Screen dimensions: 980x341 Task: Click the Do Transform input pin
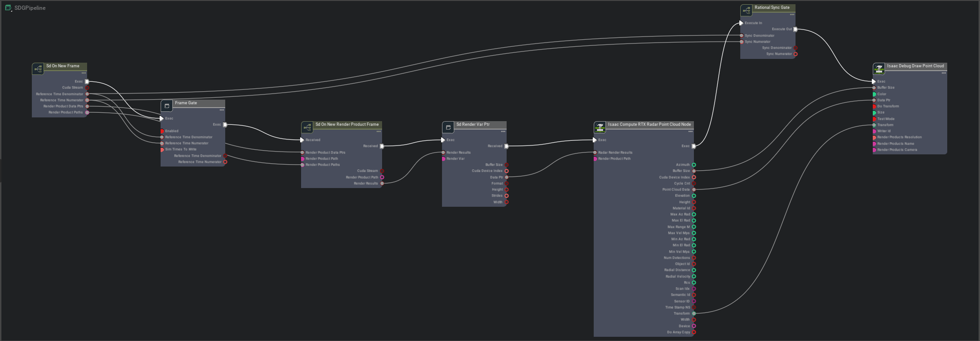coord(874,106)
